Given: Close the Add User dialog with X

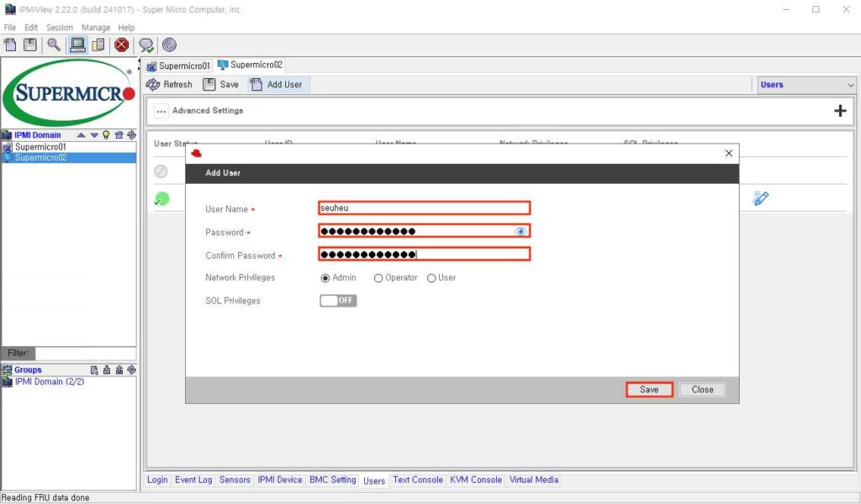Looking at the screenshot, I should (x=729, y=154).
